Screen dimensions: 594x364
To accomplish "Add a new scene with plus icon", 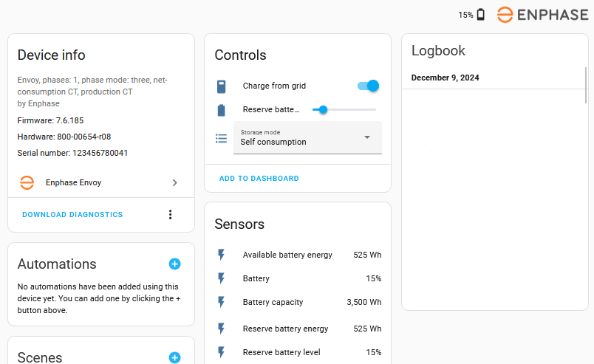I will 174,357.
